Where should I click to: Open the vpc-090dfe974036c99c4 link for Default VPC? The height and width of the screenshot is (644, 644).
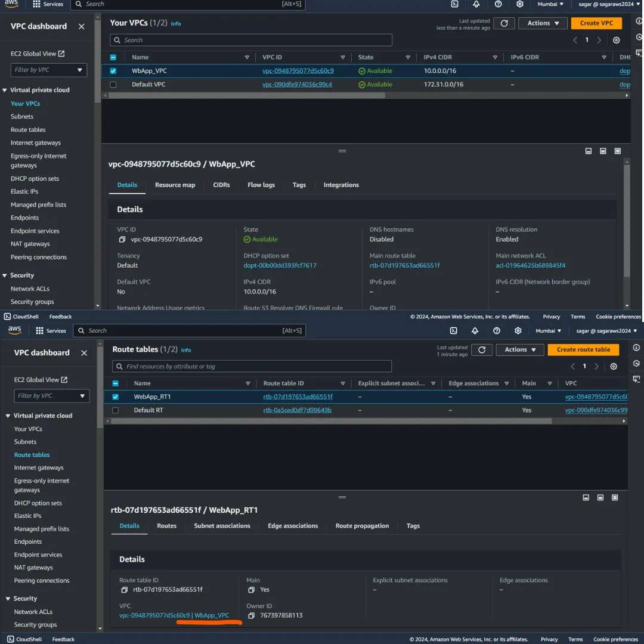[x=297, y=85]
